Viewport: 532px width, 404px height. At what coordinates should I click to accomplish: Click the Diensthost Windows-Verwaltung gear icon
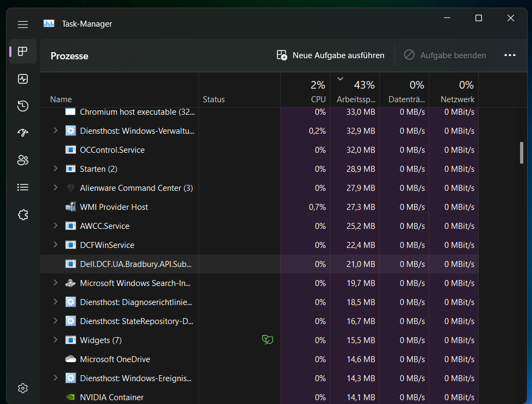(x=71, y=130)
